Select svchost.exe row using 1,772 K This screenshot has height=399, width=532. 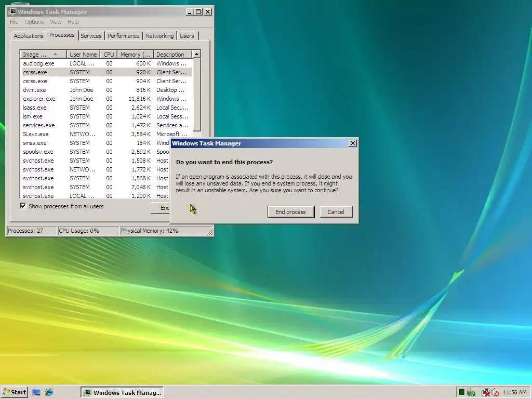click(x=96, y=169)
